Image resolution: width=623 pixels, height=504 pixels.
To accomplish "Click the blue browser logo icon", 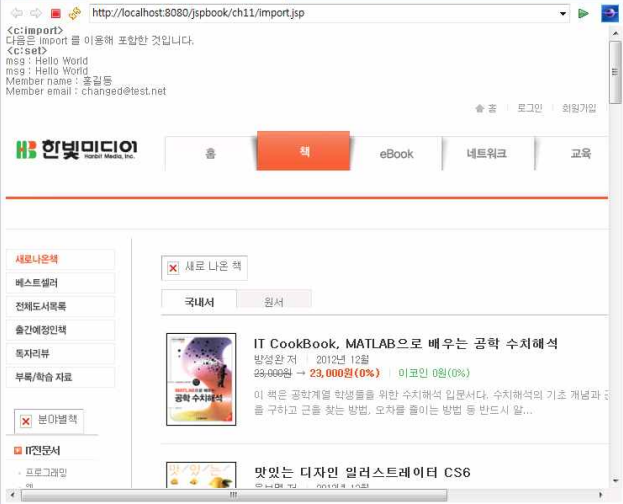I will point(609,14).
